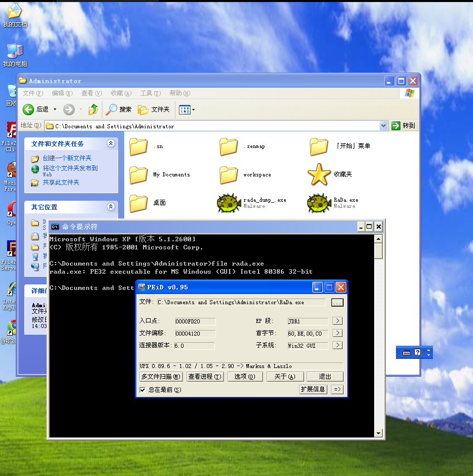The width and height of the screenshot is (473, 476).
Task: Click the language bar help icon
Action: pos(418,352)
